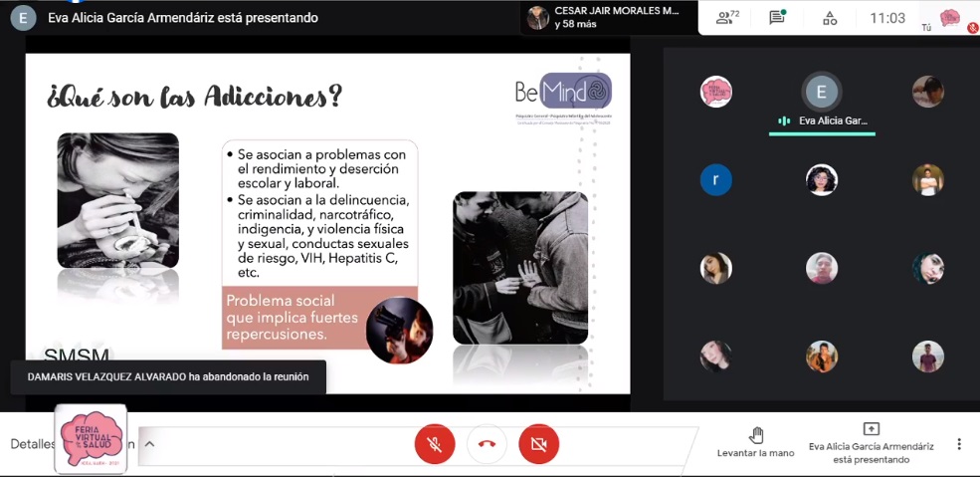The height and width of the screenshot is (477, 980).
Task: Click 'Detalles' meeting details label
Action: pyautogui.click(x=32, y=444)
